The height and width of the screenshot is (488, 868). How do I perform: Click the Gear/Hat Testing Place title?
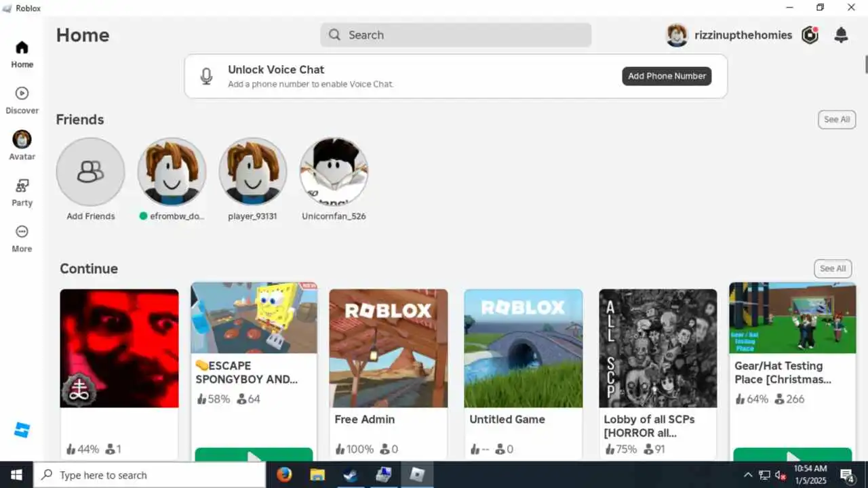click(783, 373)
